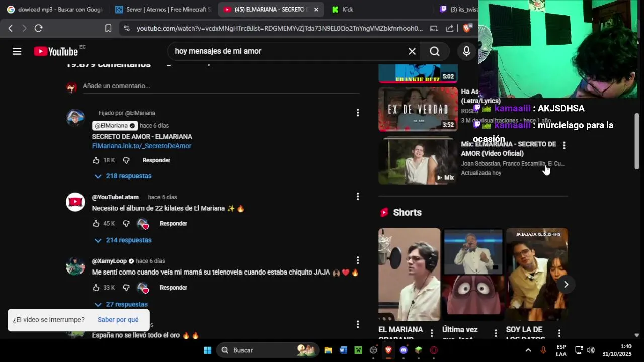Go to YouTube home via logo

click(x=56, y=51)
